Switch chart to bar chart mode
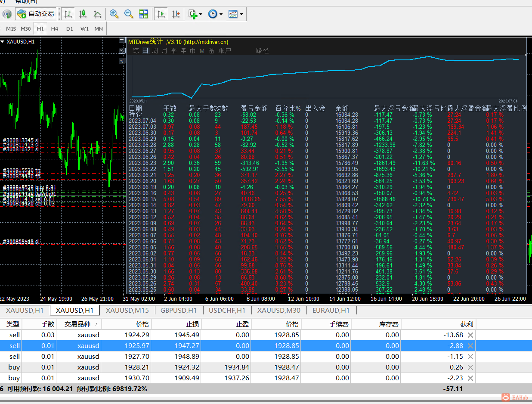This screenshot has height=404, width=532. point(68,14)
